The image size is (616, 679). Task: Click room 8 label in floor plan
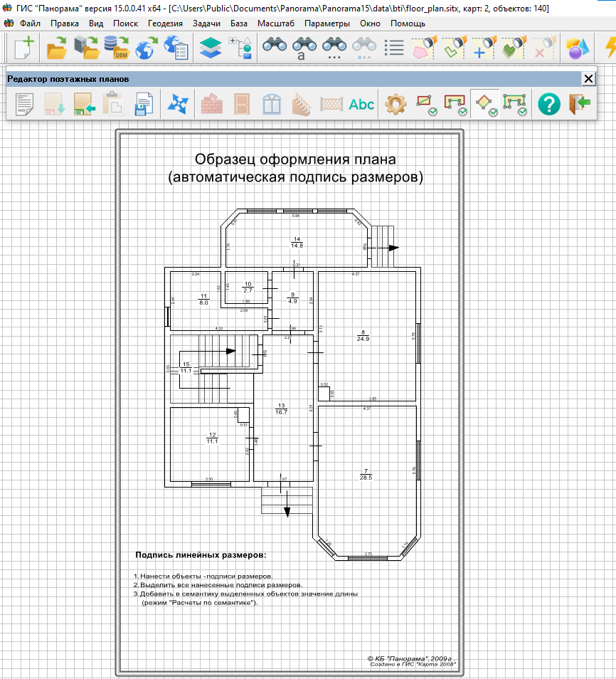(363, 336)
